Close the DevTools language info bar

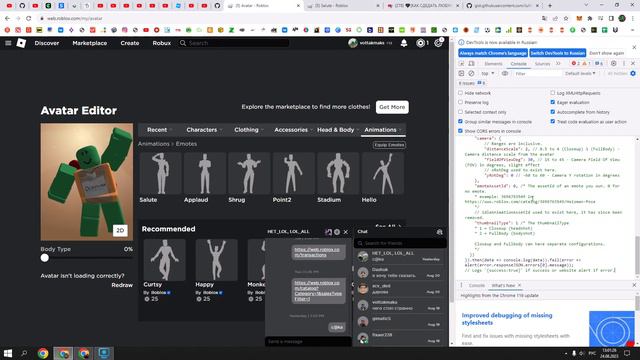[x=634, y=47]
